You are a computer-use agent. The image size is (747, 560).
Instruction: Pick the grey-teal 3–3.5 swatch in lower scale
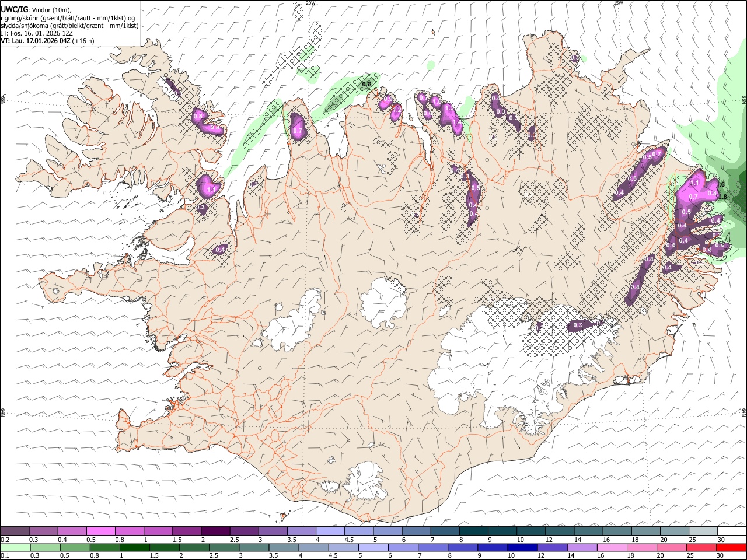point(254,547)
